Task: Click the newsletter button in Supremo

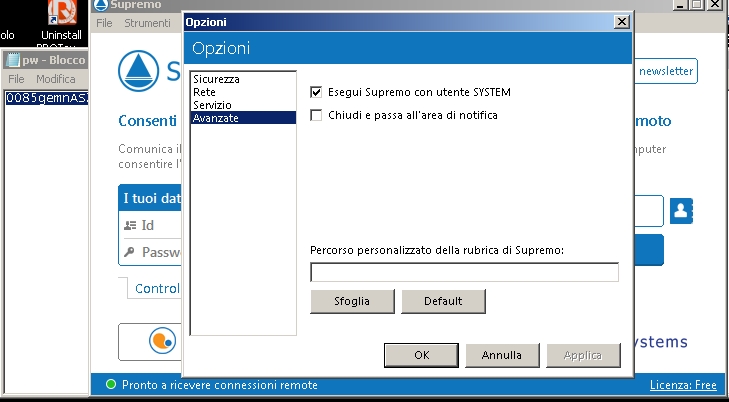Action: click(x=665, y=71)
